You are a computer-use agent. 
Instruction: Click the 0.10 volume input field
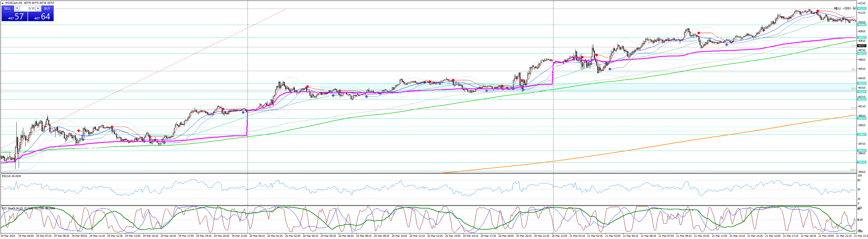pyautogui.click(x=28, y=8)
